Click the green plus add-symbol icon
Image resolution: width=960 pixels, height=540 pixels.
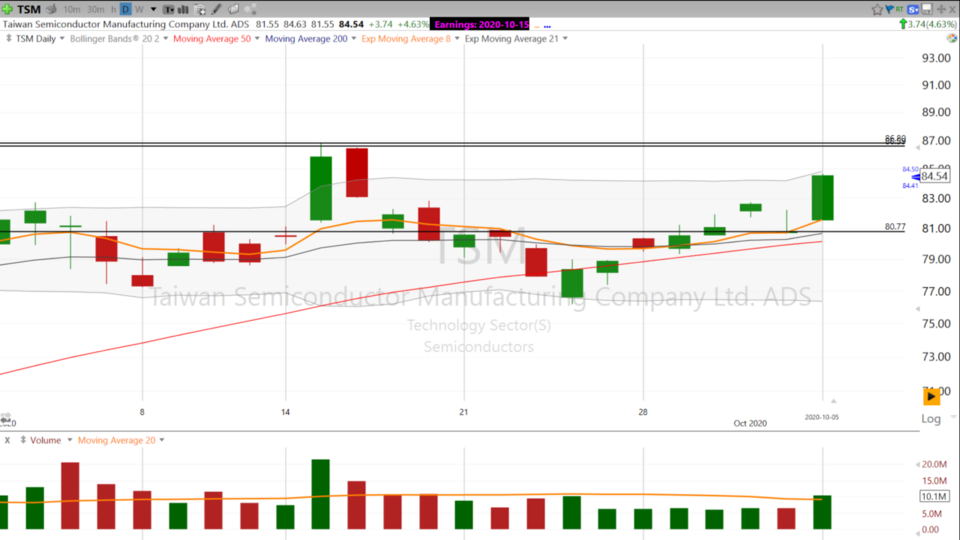[x=7, y=9]
